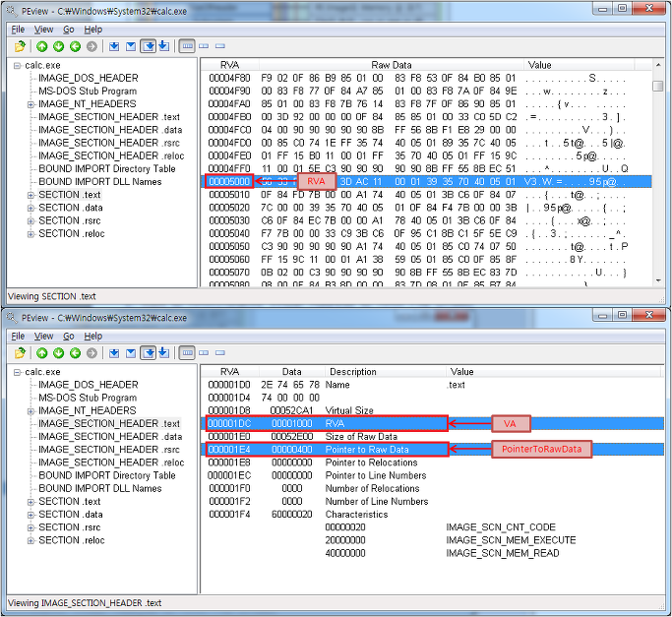Viewport: 672px width, 617px height.
Task: Bottom window: click blue envelope-style icon without arrow
Action: click(x=131, y=353)
